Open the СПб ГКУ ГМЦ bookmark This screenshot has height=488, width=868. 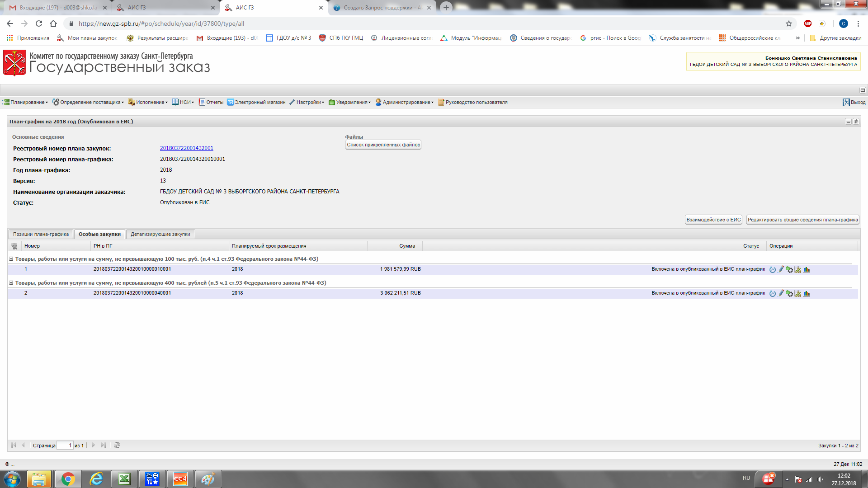[x=341, y=38]
